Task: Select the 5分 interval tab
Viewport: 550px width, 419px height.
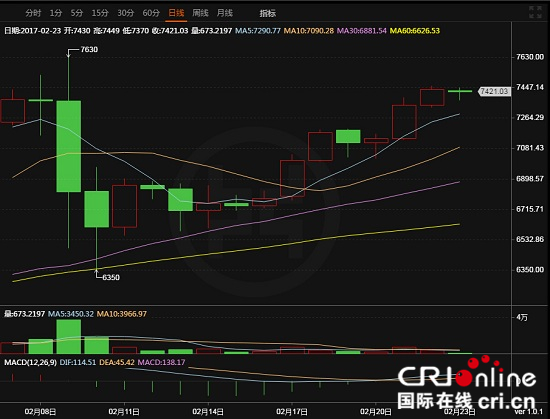Action: point(77,13)
